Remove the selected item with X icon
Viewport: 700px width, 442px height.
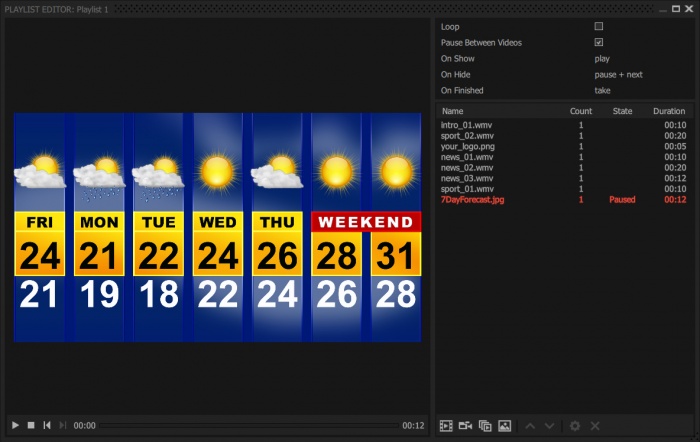595,425
